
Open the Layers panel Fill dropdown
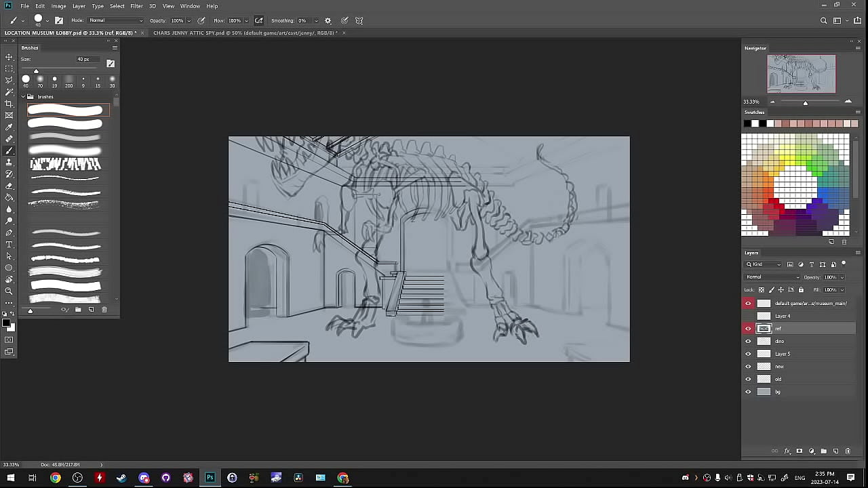[x=842, y=289]
